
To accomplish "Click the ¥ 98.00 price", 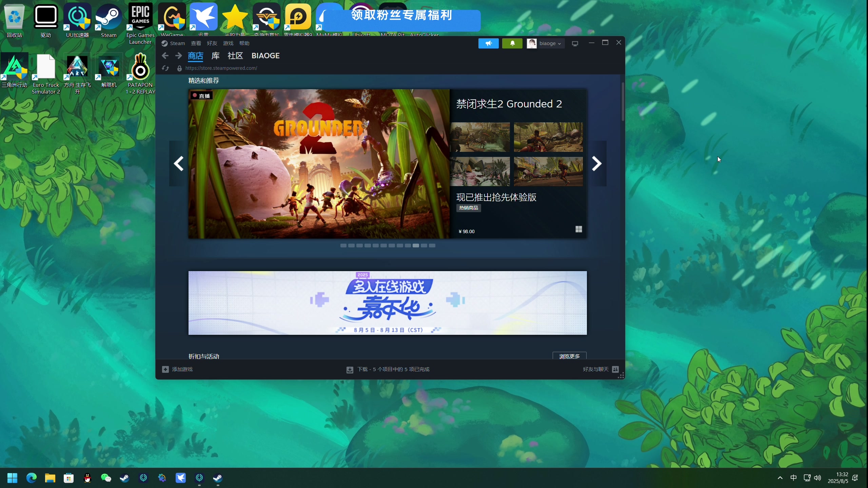I will coord(467,231).
